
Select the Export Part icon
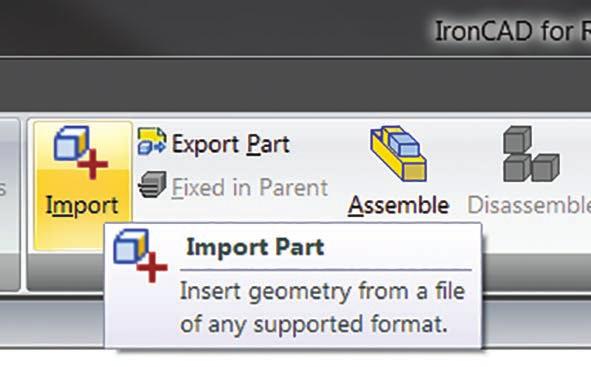pyautogui.click(x=152, y=142)
